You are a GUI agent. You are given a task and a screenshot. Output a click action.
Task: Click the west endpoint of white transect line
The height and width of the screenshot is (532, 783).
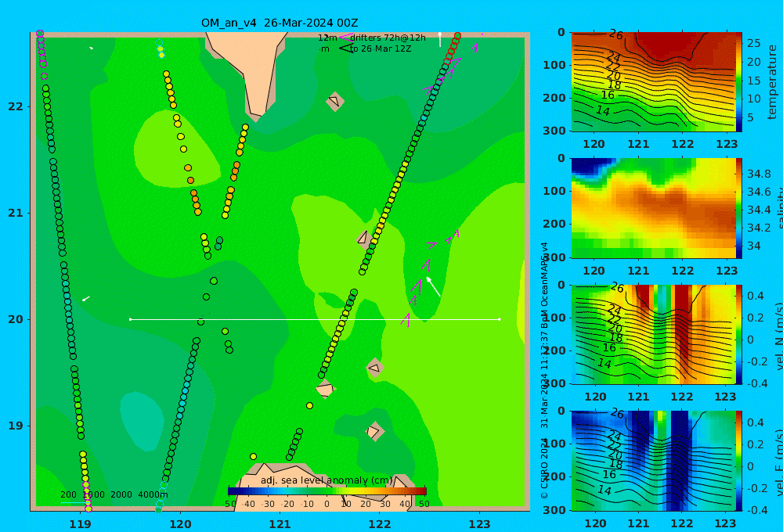[130, 319]
